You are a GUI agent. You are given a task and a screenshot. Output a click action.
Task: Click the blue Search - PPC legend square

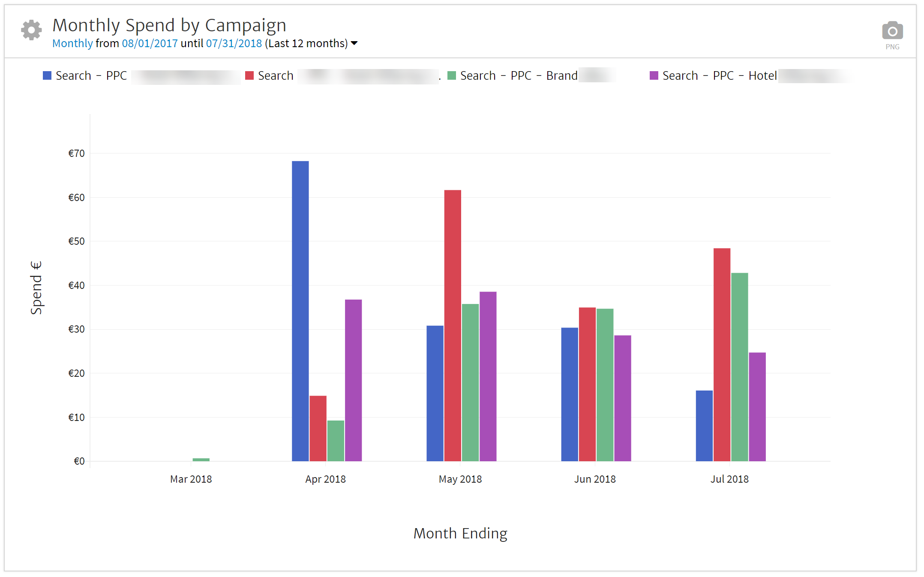pos(47,76)
